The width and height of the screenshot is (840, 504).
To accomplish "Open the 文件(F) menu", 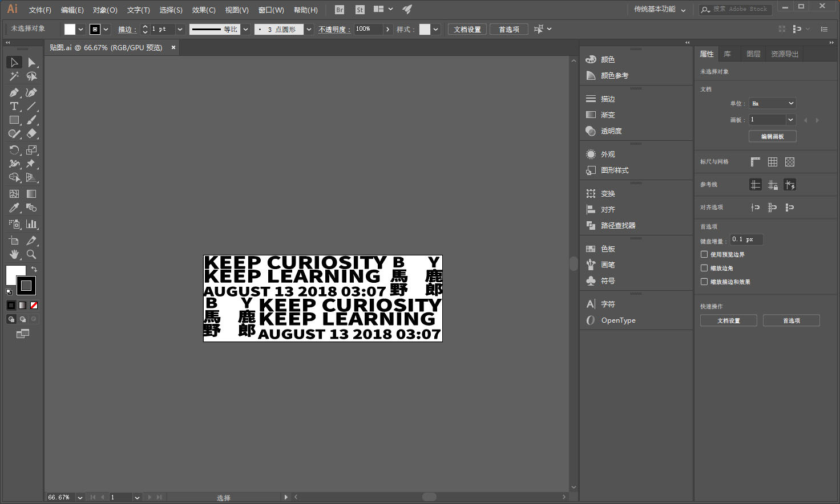I will point(40,10).
